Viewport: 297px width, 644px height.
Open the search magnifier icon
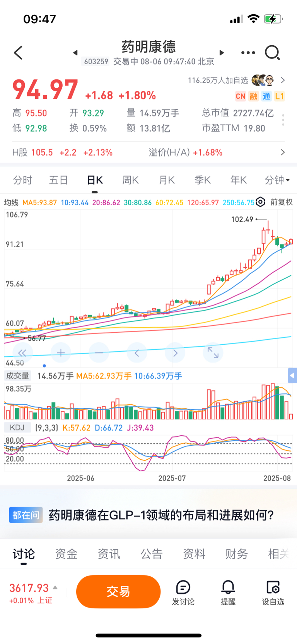tap(272, 53)
